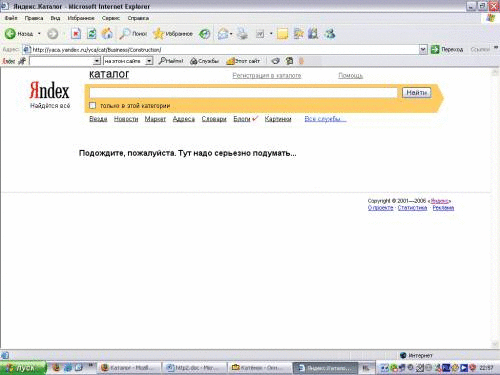Open the Новости link
500x375 pixels.
point(126,119)
